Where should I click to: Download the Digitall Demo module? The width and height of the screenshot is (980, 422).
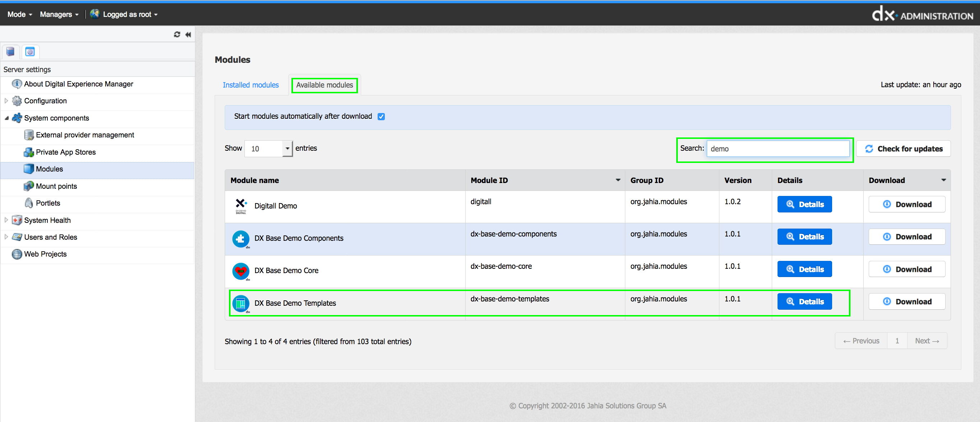click(x=907, y=204)
